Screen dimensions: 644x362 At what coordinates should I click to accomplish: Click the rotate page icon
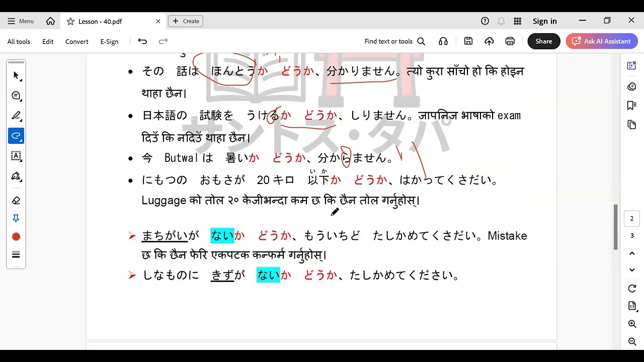pos(632,289)
